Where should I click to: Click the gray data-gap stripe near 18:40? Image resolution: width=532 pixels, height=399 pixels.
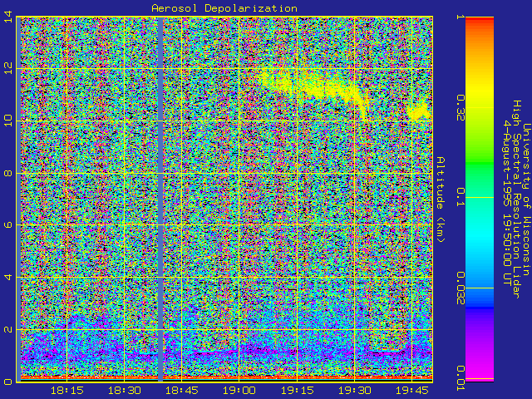(x=160, y=199)
